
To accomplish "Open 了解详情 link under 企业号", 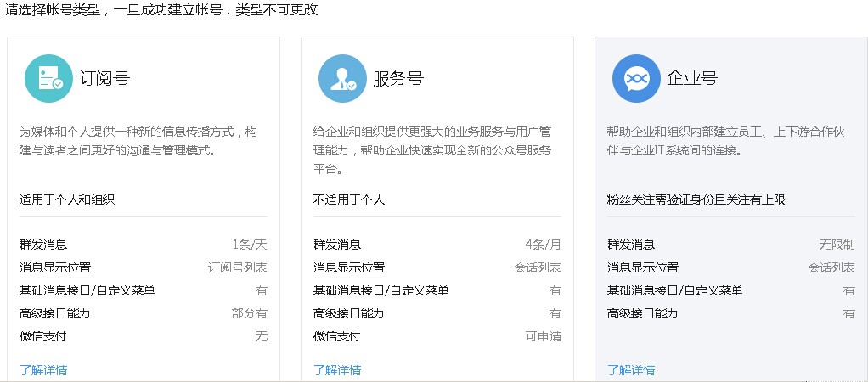I will (631, 369).
